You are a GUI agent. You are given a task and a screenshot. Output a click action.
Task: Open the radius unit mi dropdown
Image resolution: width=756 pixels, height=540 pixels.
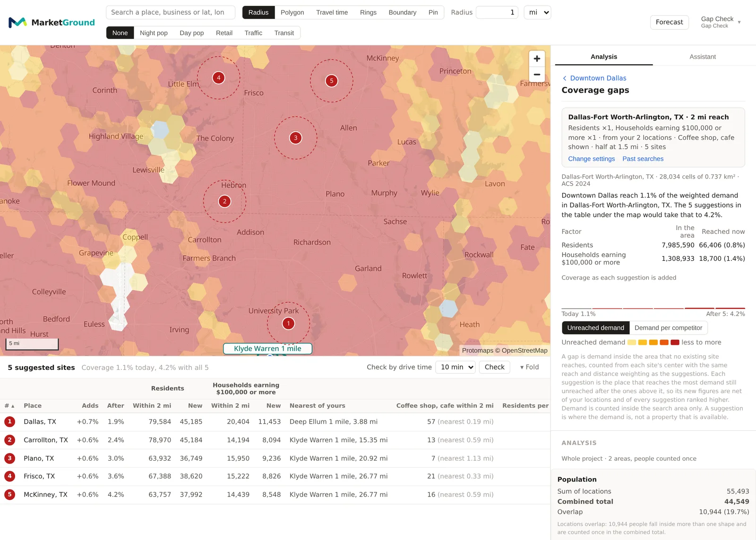pos(538,12)
